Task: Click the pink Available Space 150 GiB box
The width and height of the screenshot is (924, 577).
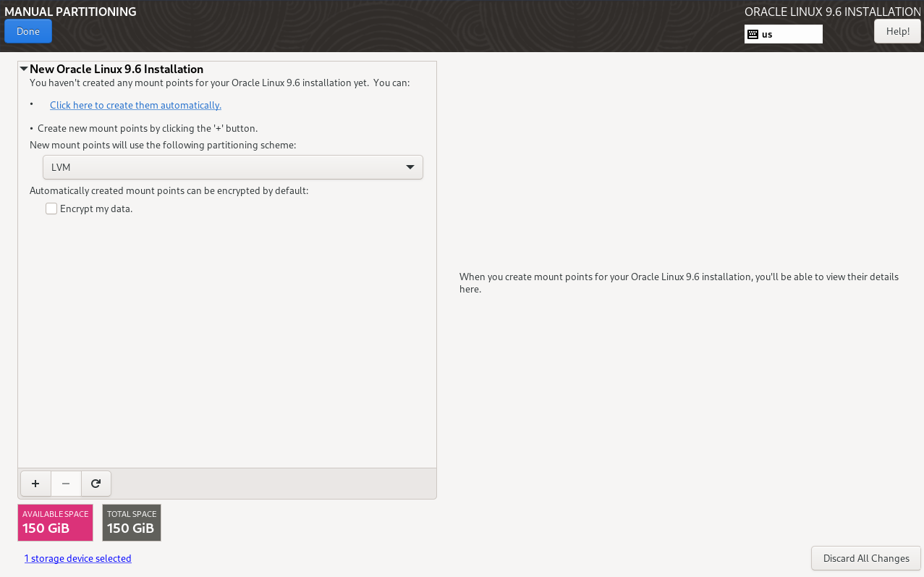Action: pyautogui.click(x=55, y=523)
